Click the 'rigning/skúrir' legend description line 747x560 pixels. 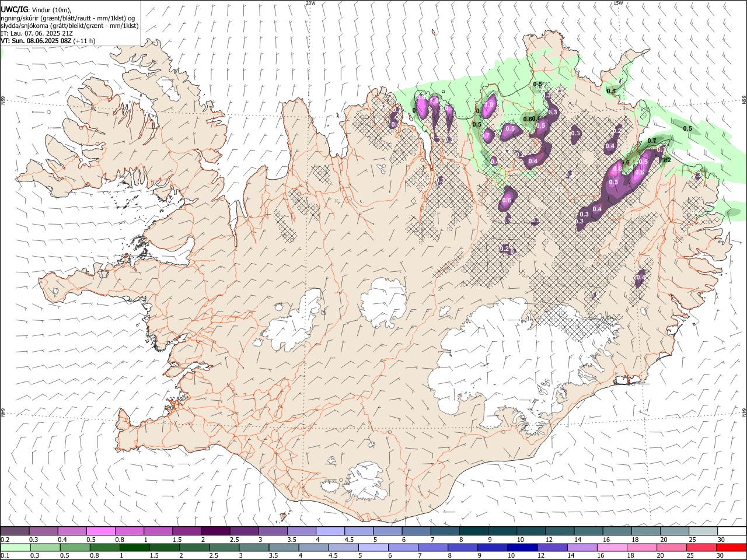coord(67,17)
